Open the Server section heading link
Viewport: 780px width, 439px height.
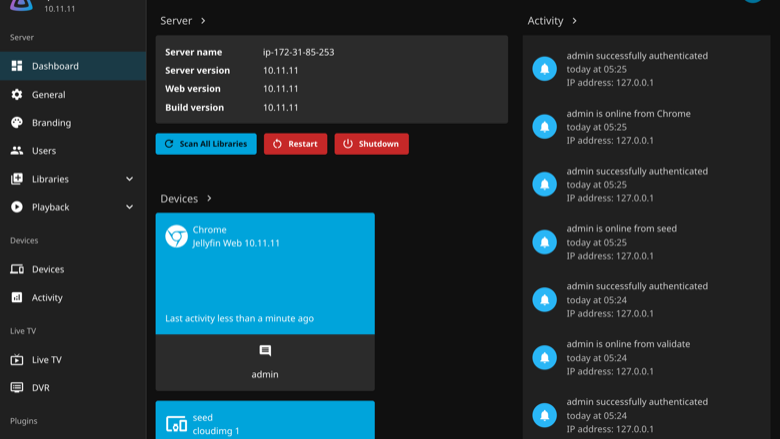click(x=183, y=21)
